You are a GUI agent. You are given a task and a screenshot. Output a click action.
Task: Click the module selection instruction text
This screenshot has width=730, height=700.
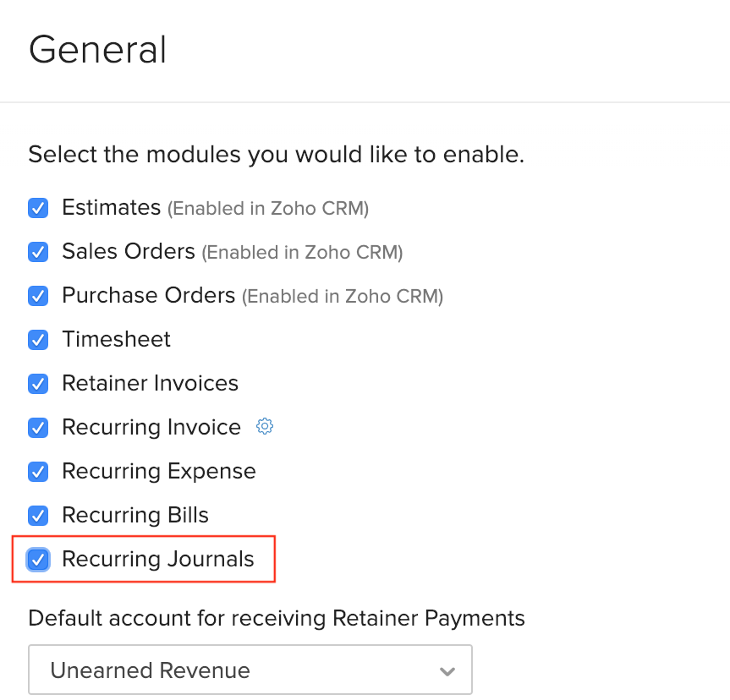pyautogui.click(x=277, y=154)
